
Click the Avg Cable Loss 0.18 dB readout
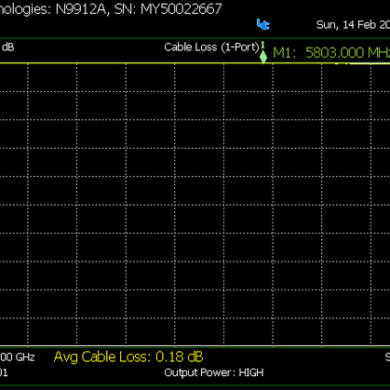[128, 357]
